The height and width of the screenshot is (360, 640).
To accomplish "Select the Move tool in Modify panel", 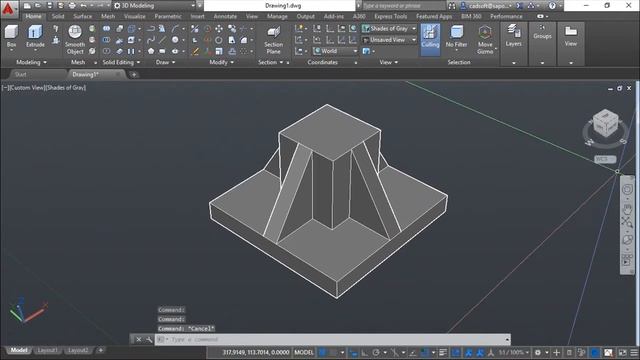I will coord(219,29).
